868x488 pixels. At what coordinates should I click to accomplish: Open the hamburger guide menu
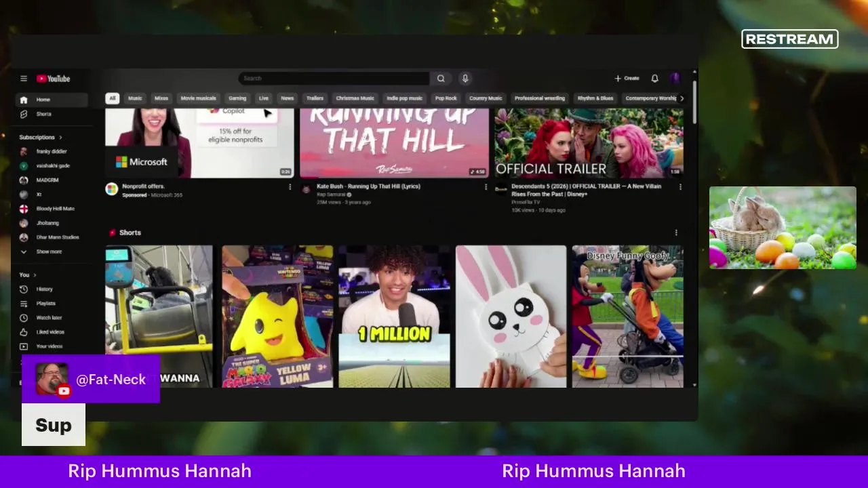coord(24,79)
